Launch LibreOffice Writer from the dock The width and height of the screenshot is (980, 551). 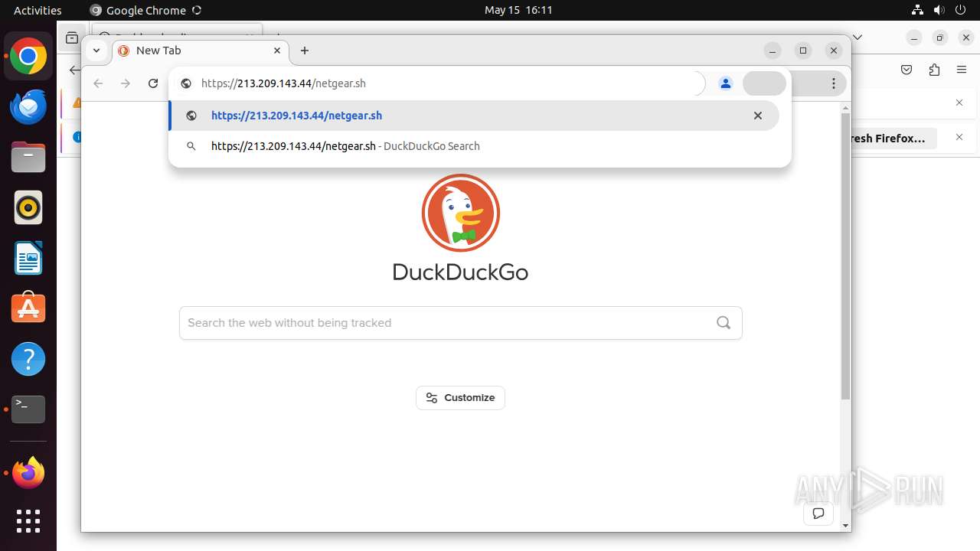[x=28, y=258]
